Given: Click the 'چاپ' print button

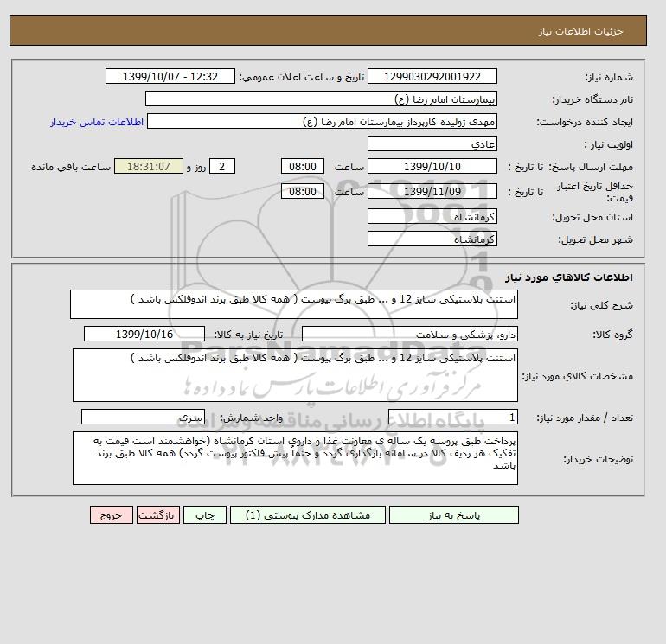Looking at the screenshot, I should pos(205,515).
